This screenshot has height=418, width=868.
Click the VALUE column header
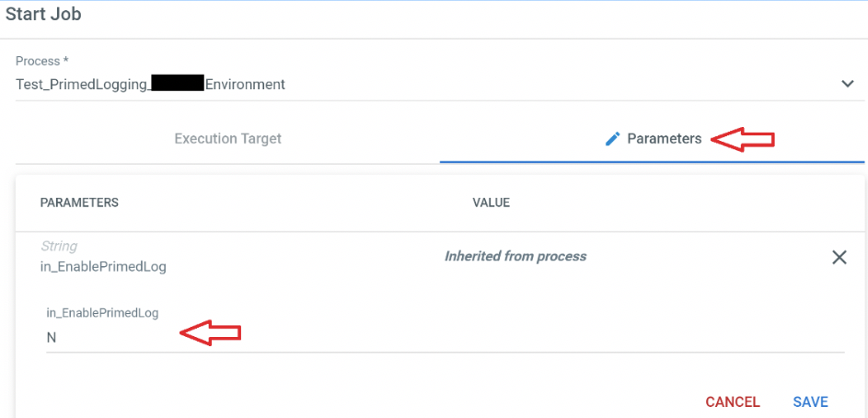point(491,203)
